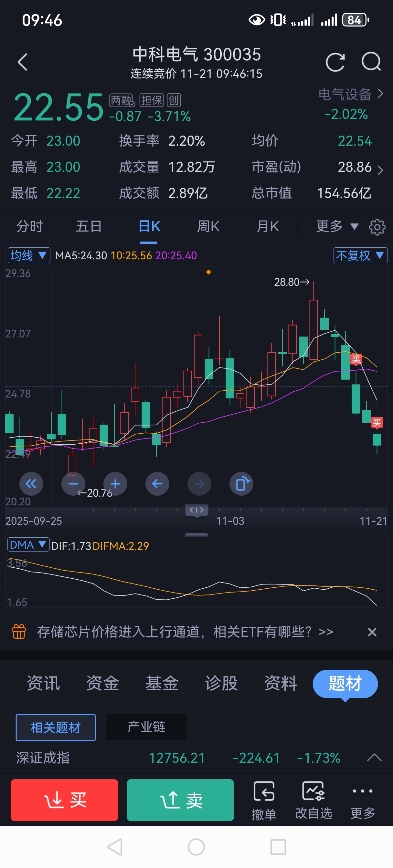The width and height of the screenshot is (393, 868).
Task: Tap the 创 board badge
Action: (174, 100)
